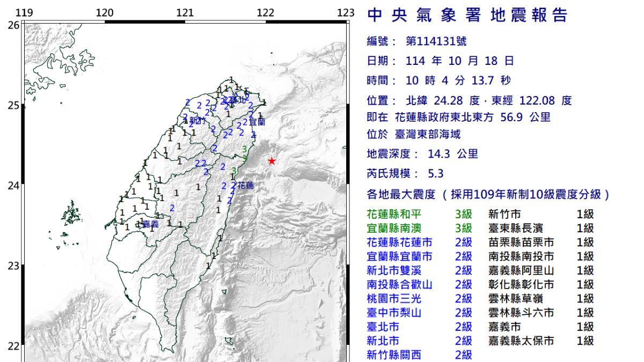644x362 pixels.
Task: Click the 新竹縣關西 intensity entry
Action: click(x=419, y=354)
